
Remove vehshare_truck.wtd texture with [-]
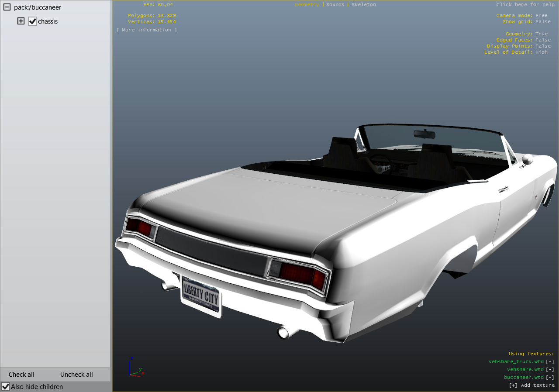pyautogui.click(x=550, y=361)
